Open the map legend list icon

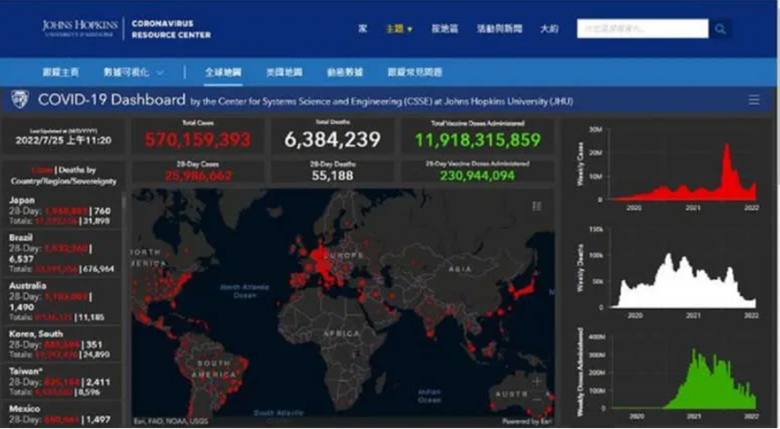[x=537, y=206]
